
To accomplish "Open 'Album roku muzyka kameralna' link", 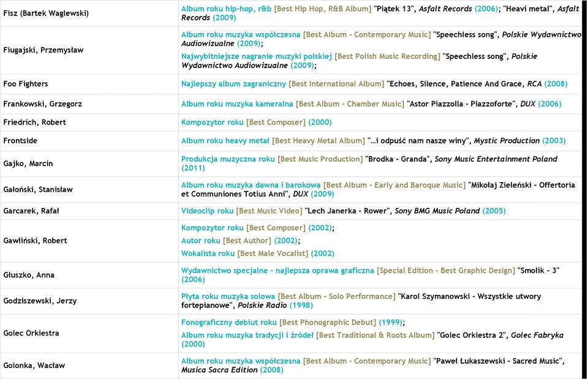I will pos(237,104).
